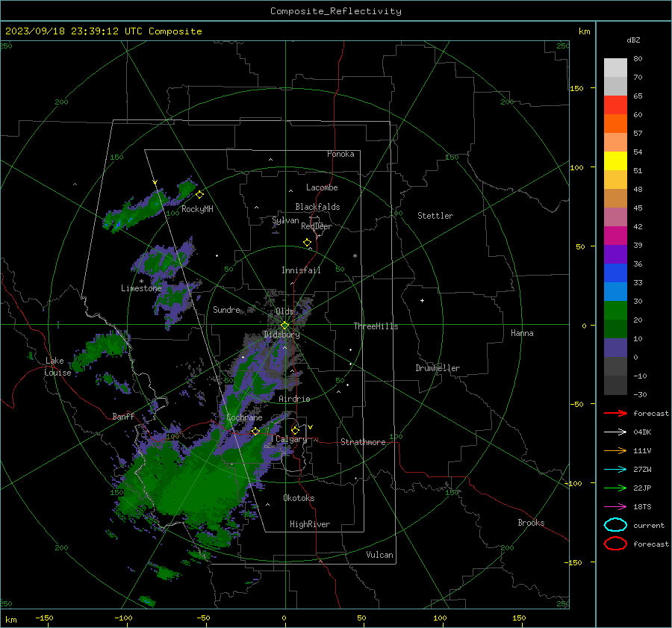Viewport: 672px width, 628px height.
Task: Click the magenta 18TS arrow in legend
Action: (615, 507)
